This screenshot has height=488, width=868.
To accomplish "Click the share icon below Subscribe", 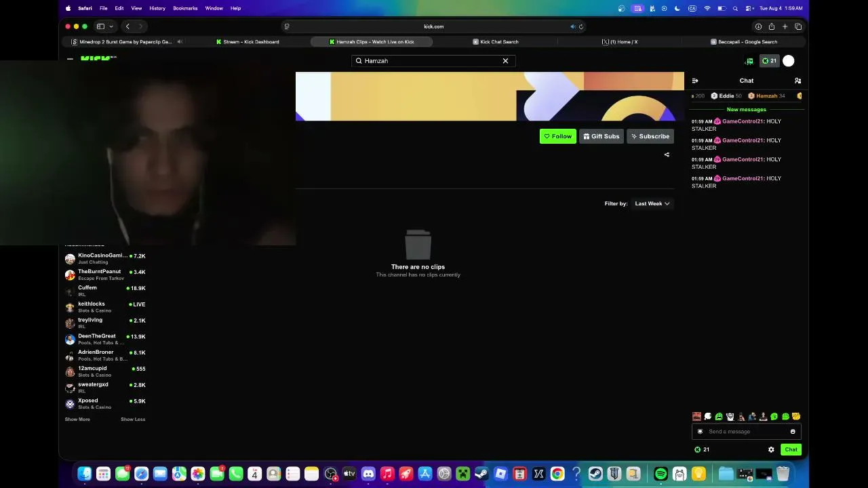I will coord(667,155).
